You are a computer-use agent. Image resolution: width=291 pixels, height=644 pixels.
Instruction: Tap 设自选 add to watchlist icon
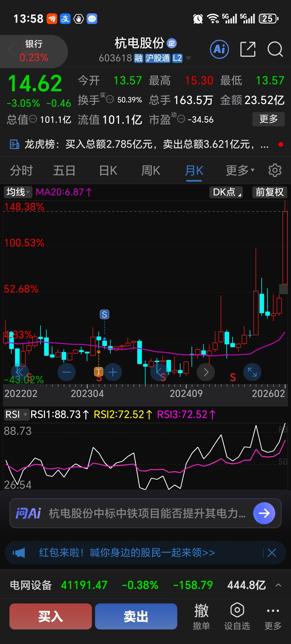pyautogui.click(x=237, y=616)
